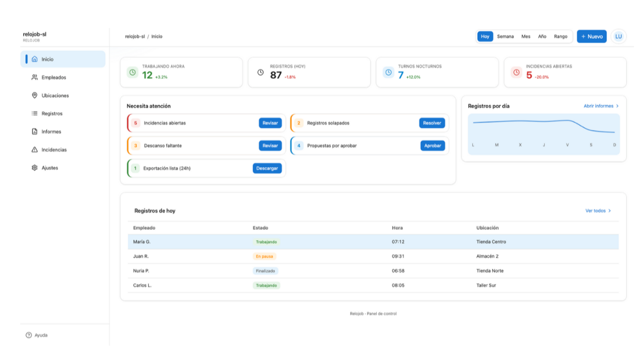The image size is (644, 362).
Task: Open the LU user avatar menu
Action: point(618,37)
